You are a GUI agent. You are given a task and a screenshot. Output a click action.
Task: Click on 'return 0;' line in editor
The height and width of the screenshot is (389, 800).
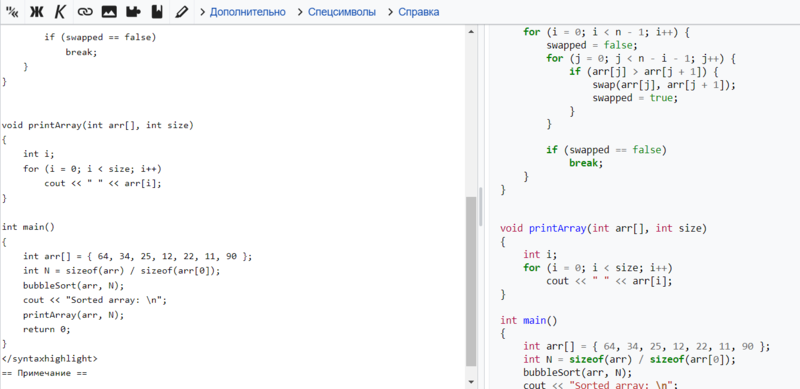(x=47, y=329)
